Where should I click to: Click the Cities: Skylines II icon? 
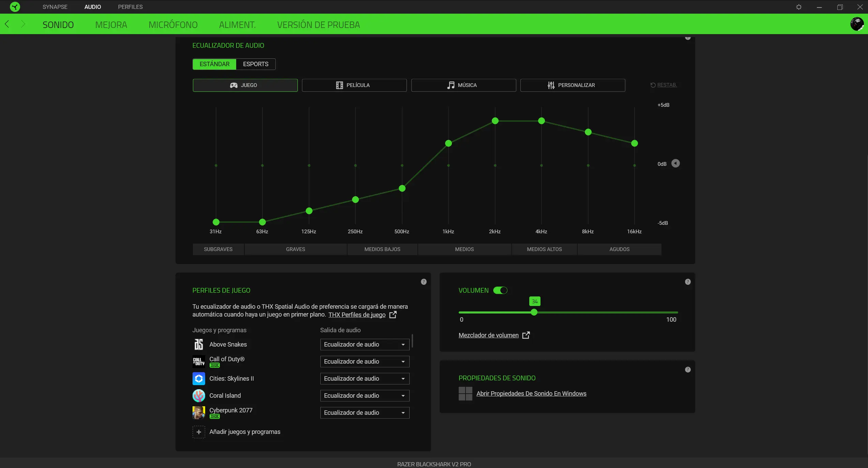(199, 379)
